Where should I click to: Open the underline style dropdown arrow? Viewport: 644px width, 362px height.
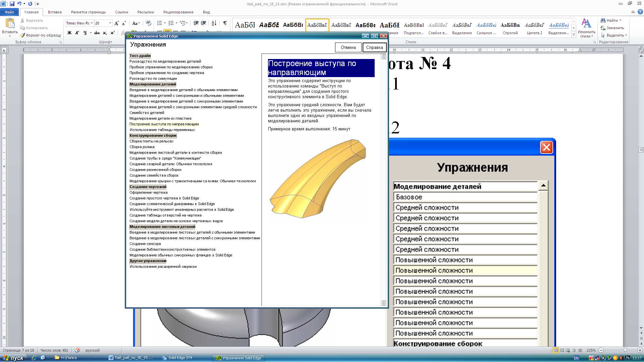91,33
